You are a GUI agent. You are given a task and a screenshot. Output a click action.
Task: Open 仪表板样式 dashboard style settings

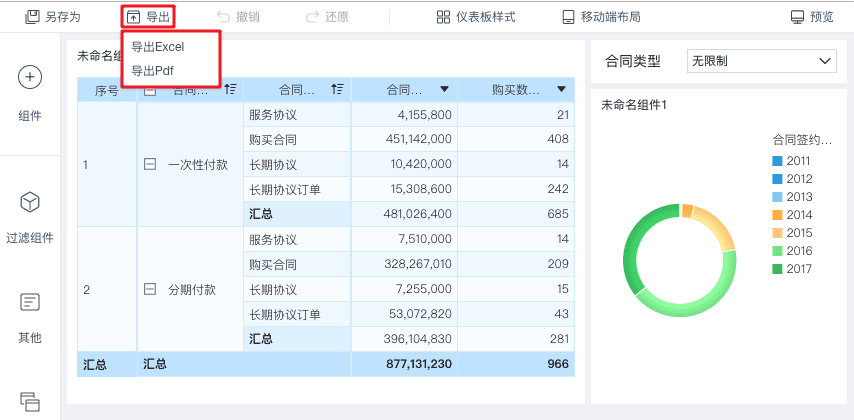(476, 17)
